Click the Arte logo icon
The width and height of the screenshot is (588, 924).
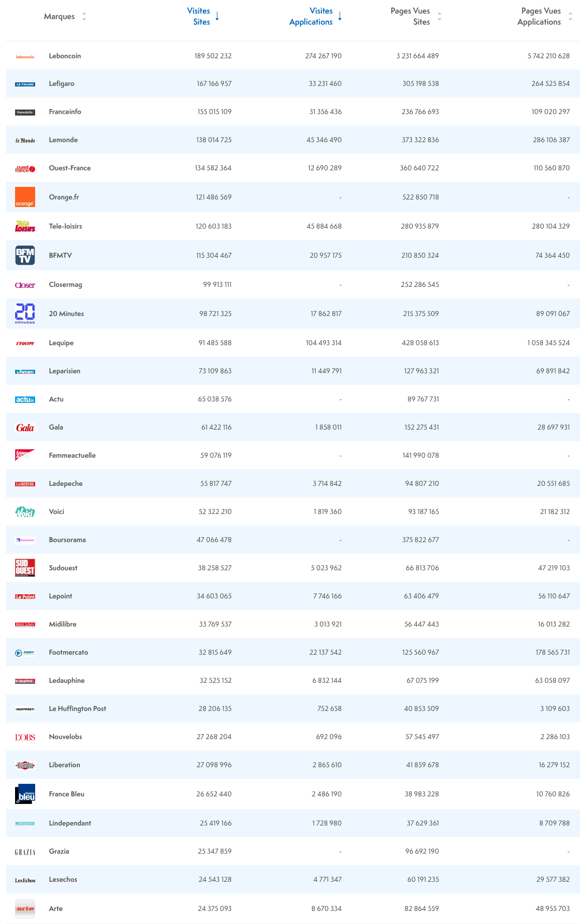[x=25, y=908]
